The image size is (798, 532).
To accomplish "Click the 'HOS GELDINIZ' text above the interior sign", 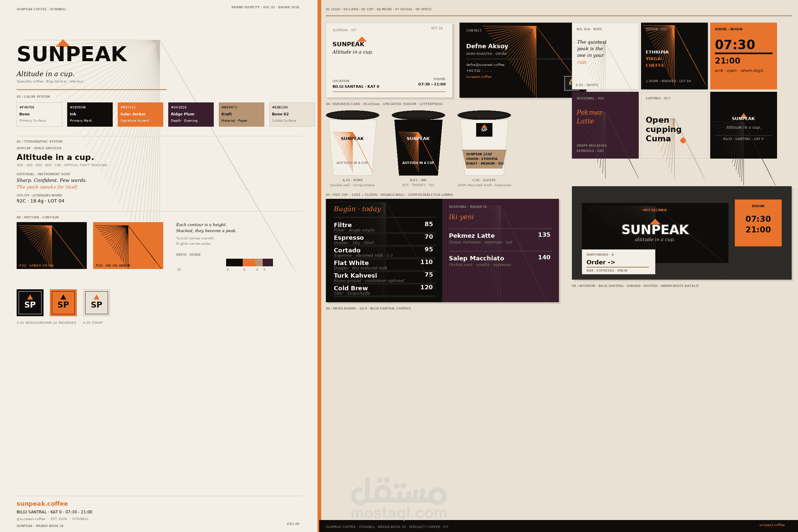I will click(655, 210).
